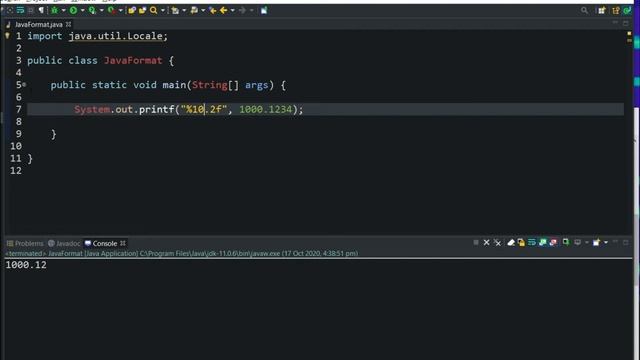Click the 1000.1234 number literal
Screen dimensions: 640x360
pos(266,109)
